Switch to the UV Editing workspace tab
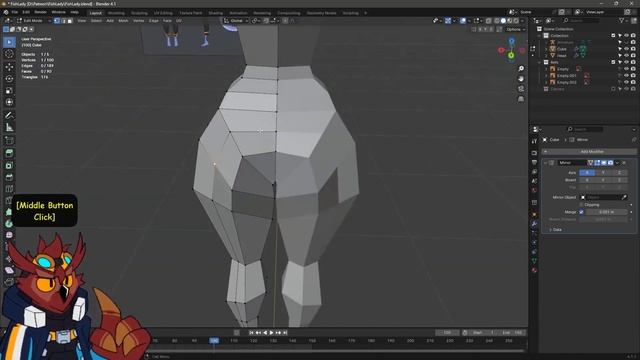The height and width of the screenshot is (360, 640). pos(163,13)
